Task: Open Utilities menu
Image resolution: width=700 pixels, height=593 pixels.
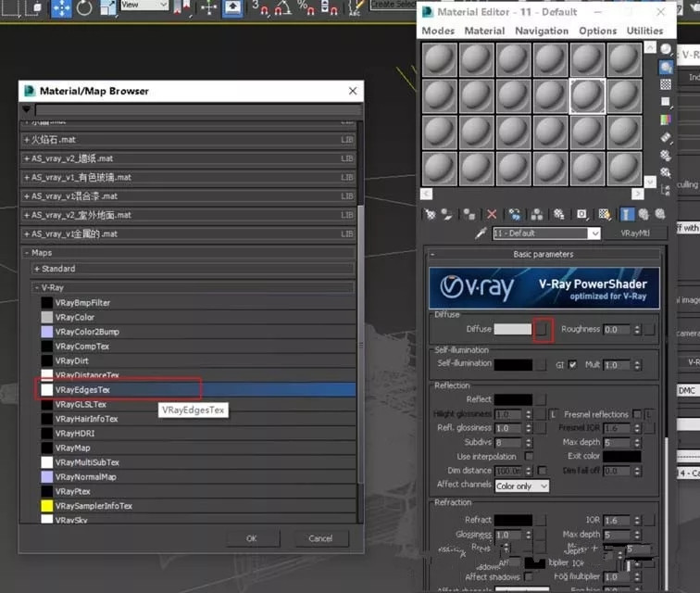Action: [644, 31]
